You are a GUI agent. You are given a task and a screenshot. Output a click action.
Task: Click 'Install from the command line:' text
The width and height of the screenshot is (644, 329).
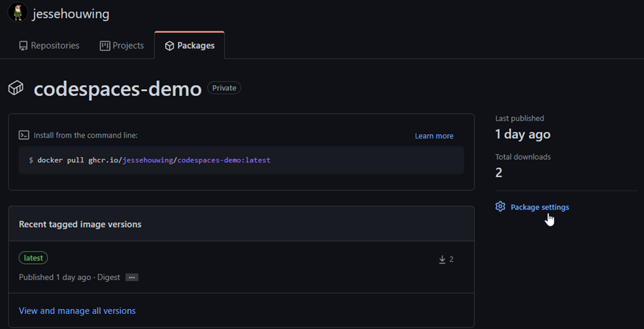[x=86, y=135]
